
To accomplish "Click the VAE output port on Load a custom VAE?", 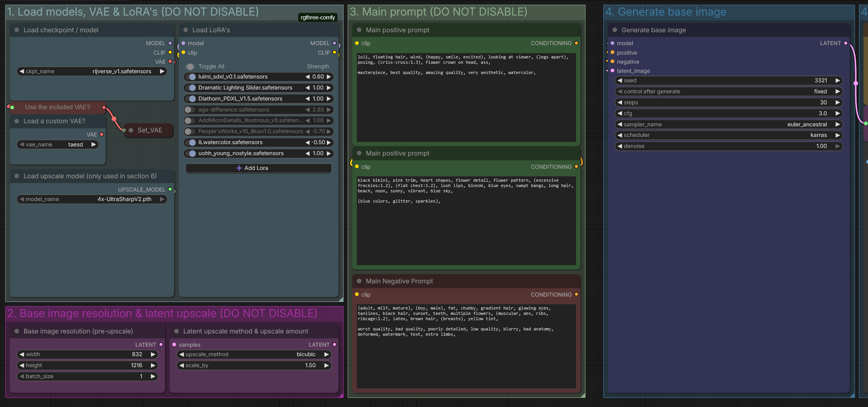I will point(102,134).
